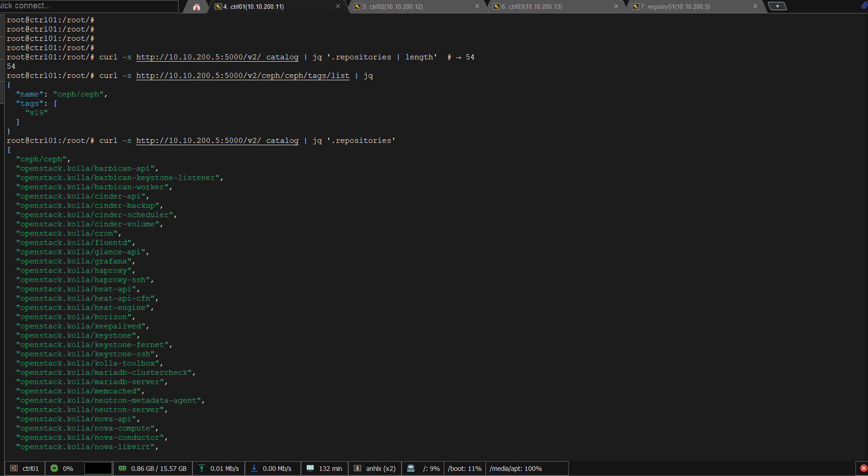Click the /media/apt: 100% disk entry

click(516, 469)
